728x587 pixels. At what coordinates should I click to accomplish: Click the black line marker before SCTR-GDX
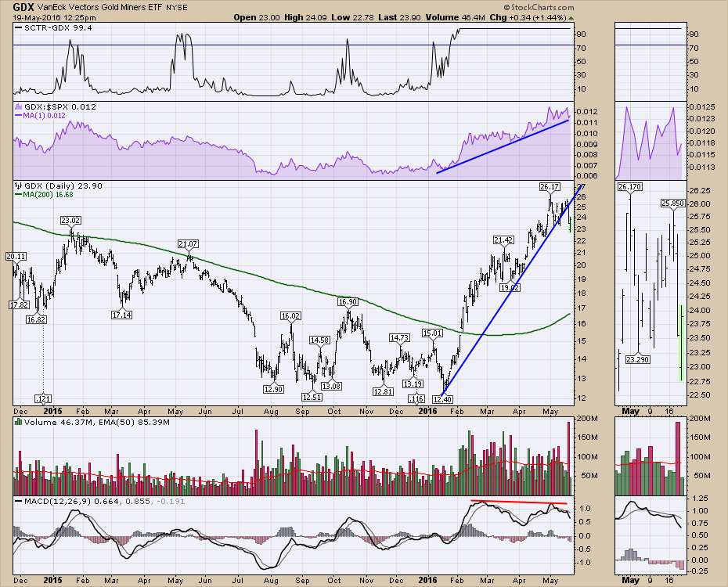tap(19, 28)
